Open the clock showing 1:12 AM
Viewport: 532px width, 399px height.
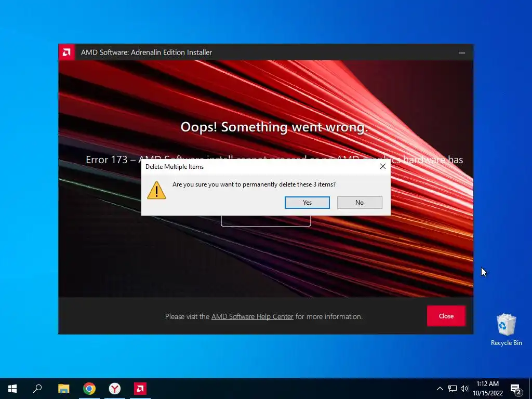pos(487,389)
